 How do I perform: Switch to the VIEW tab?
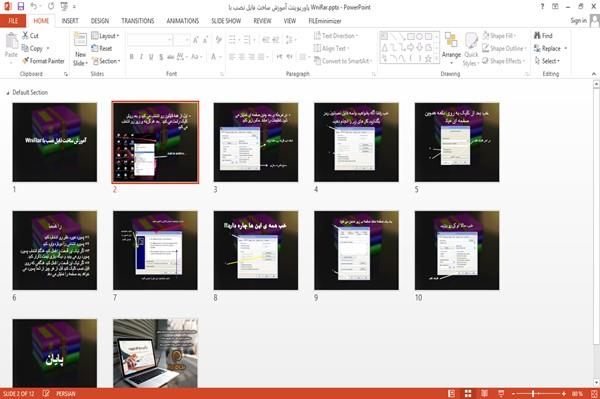290,21
